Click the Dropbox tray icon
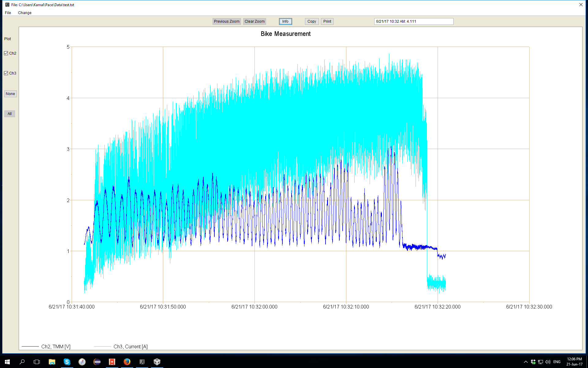588x368 pixels. pos(533,362)
